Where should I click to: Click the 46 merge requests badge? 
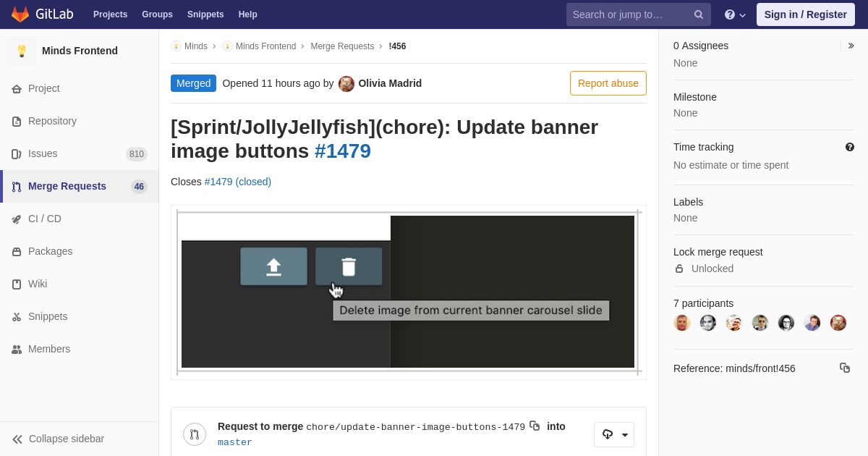[139, 186]
